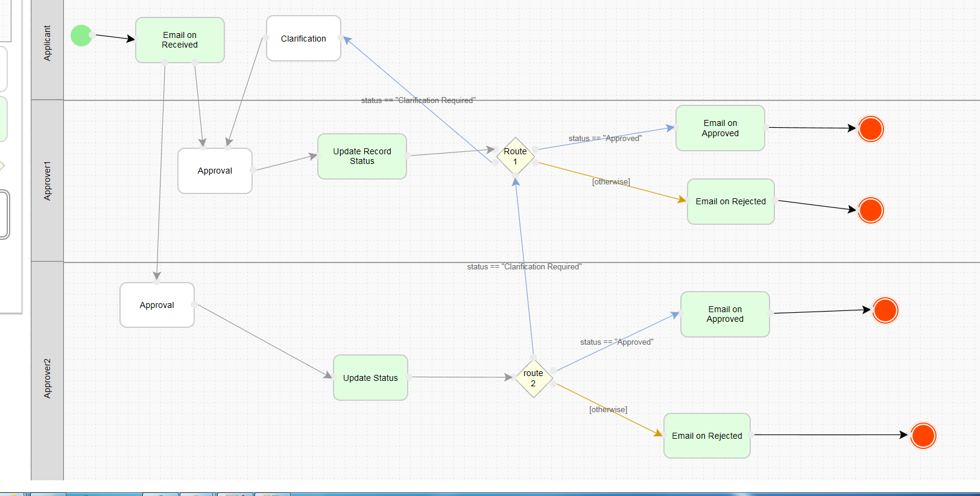Screen dimensions: 980x496
Task: Select the Route 1 decision diamond
Action: click(x=516, y=156)
